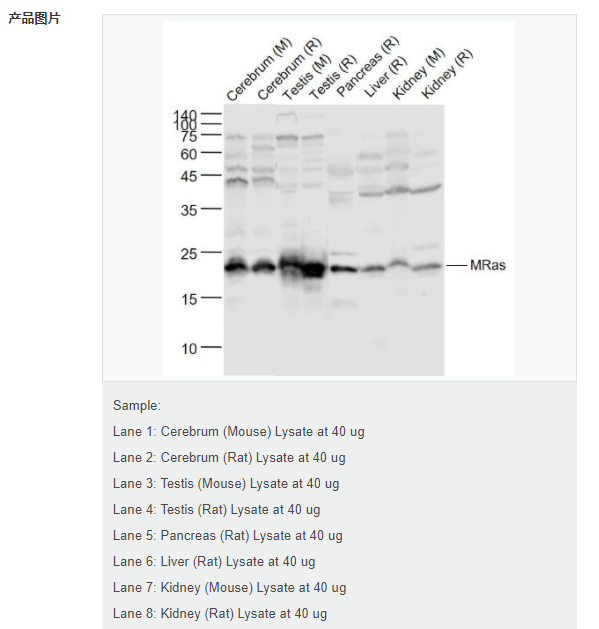Click the Testis (R) strong band
599x629 pixels.
[313, 269]
